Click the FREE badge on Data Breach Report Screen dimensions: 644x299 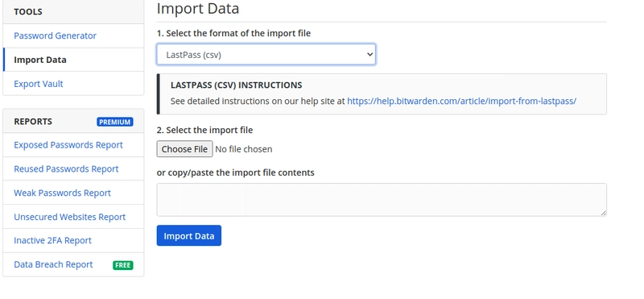click(123, 265)
